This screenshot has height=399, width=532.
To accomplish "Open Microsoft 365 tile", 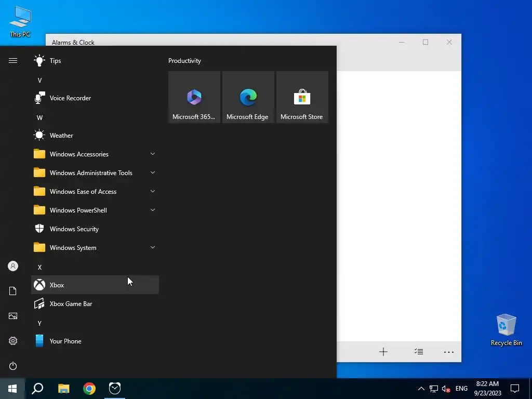I will pyautogui.click(x=194, y=97).
